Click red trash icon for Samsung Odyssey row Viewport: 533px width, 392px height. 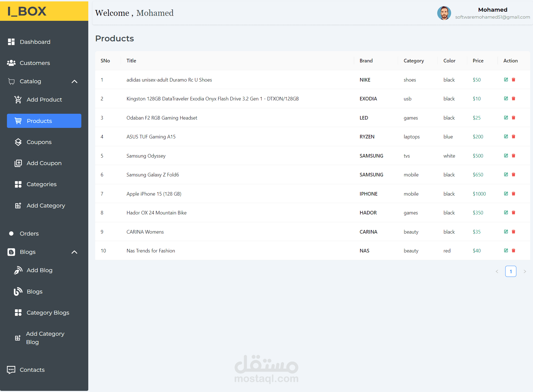513,156
